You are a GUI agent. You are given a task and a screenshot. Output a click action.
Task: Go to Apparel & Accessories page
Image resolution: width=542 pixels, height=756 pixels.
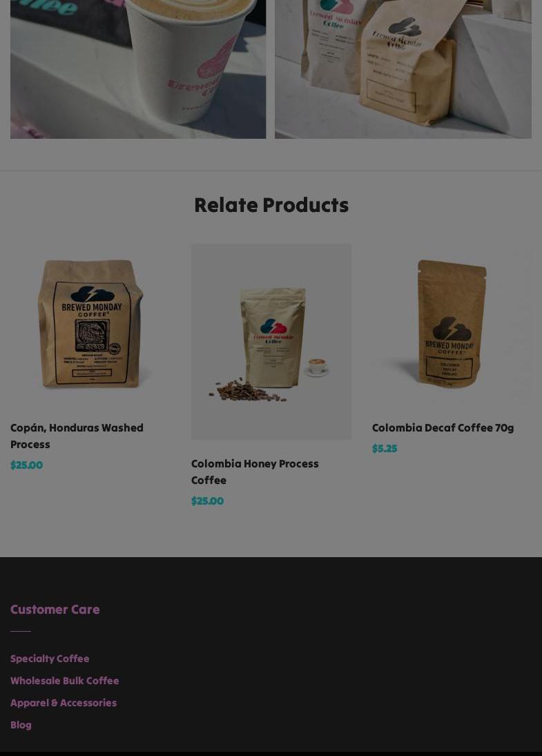pos(64,703)
